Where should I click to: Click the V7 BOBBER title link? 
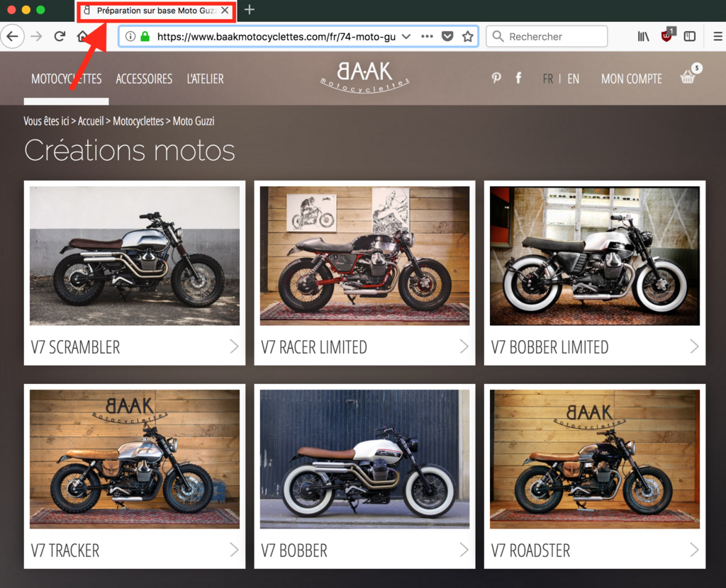coord(294,550)
